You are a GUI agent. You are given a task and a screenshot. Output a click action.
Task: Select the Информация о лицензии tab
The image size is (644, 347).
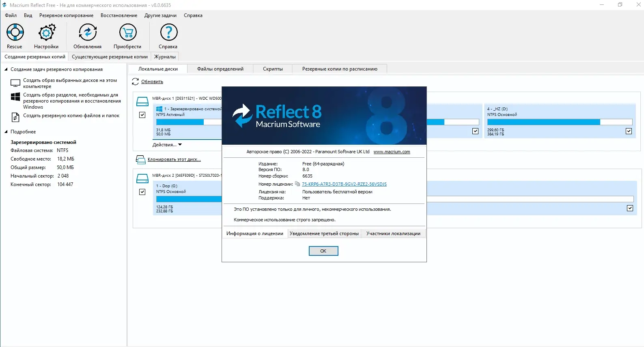255,233
